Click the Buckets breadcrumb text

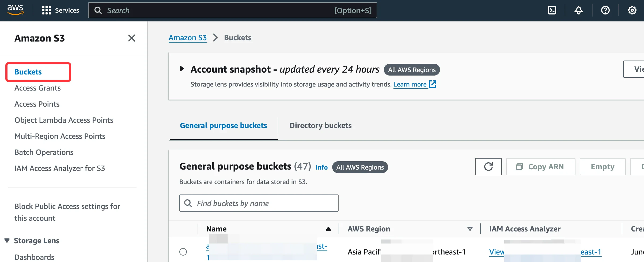(238, 38)
